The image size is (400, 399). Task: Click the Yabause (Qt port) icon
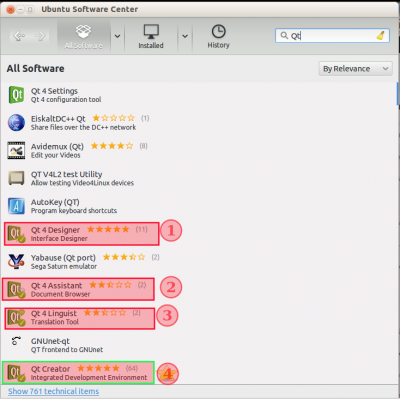16,262
